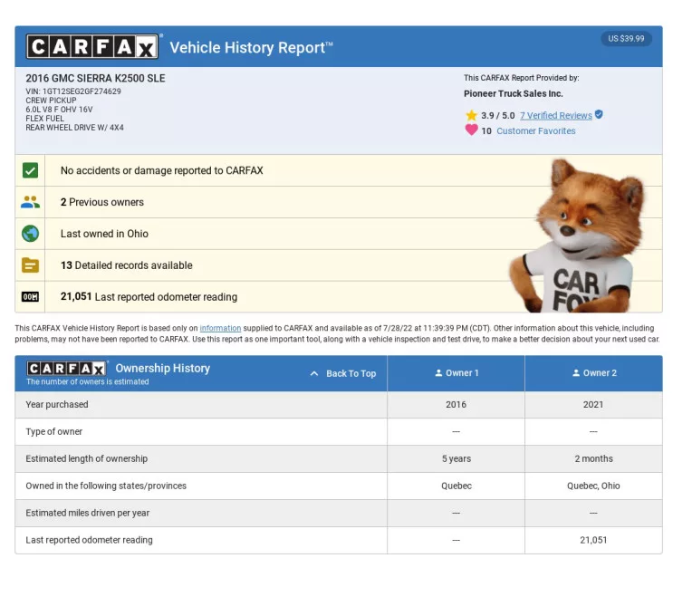
Task: Select the Owner 2 column header
Action: pyautogui.click(x=593, y=373)
